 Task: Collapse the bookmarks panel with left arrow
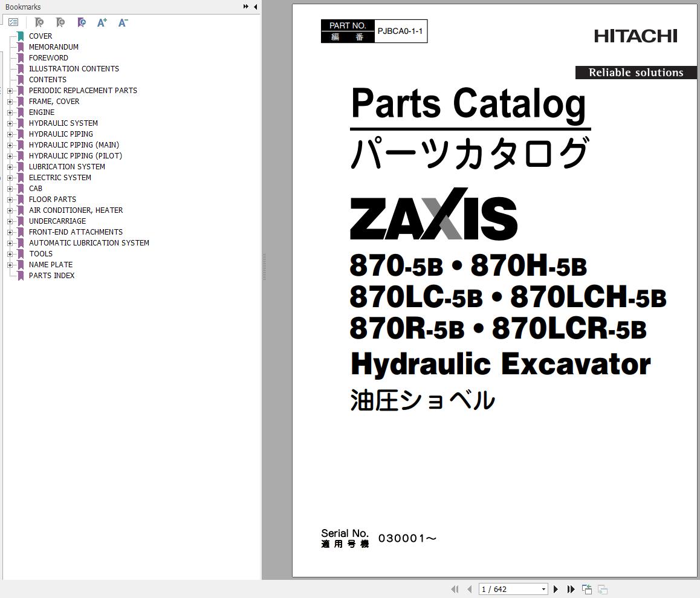click(255, 7)
